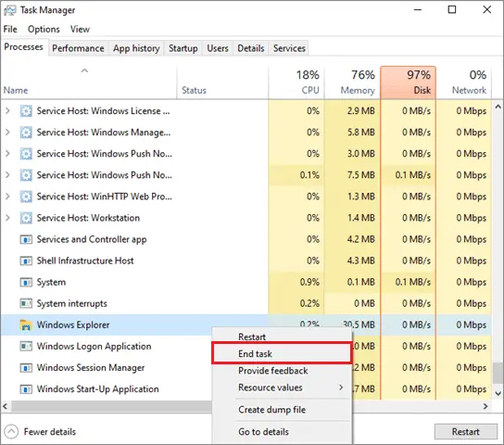Switch to the Services tab
The width and height of the screenshot is (504, 445).
click(x=289, y=48)
